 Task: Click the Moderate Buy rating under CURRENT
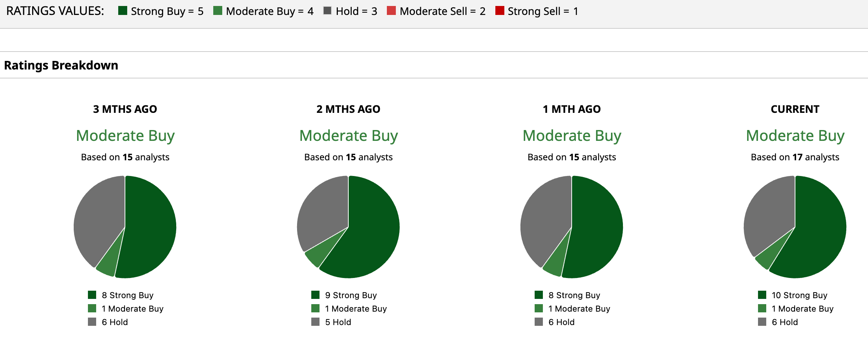(795, 136)
